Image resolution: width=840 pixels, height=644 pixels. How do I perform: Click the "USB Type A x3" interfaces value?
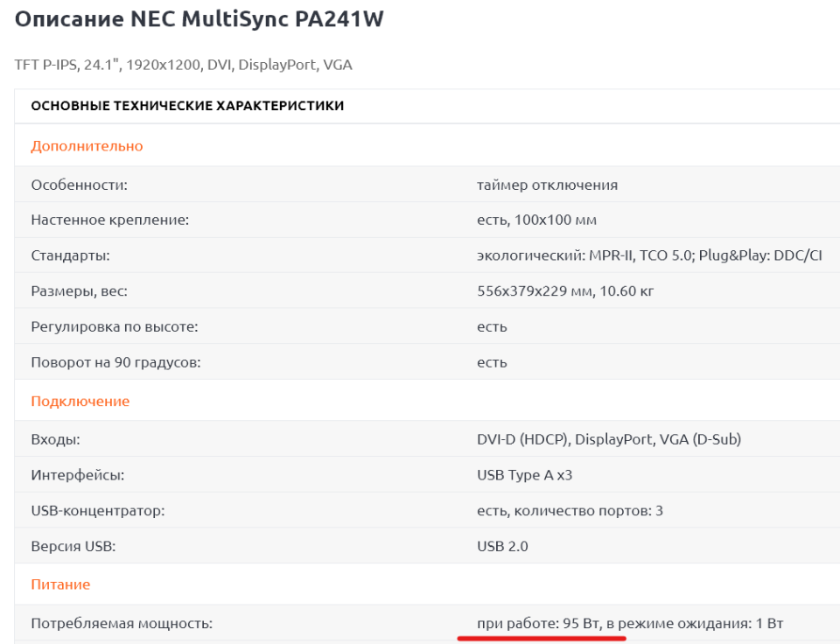click(525, 475)
